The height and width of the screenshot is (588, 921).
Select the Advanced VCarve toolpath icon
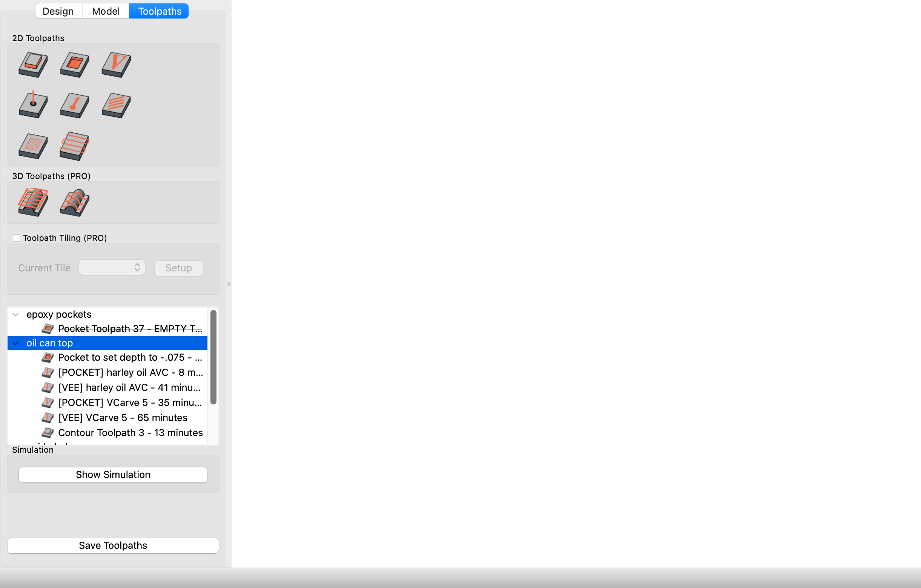click(x=33, y=146)
